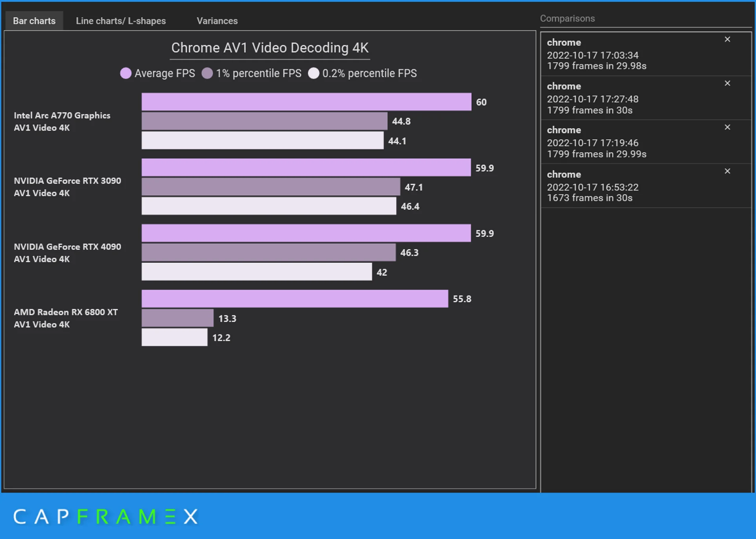Remove the chrome comparison from 17:19:46
Viewport: 756px width, 539px height.
pyautogui.click(x=727, y=127)
